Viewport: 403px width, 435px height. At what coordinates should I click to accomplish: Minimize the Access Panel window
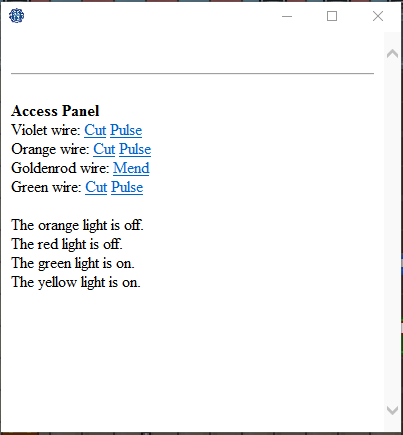287,16
